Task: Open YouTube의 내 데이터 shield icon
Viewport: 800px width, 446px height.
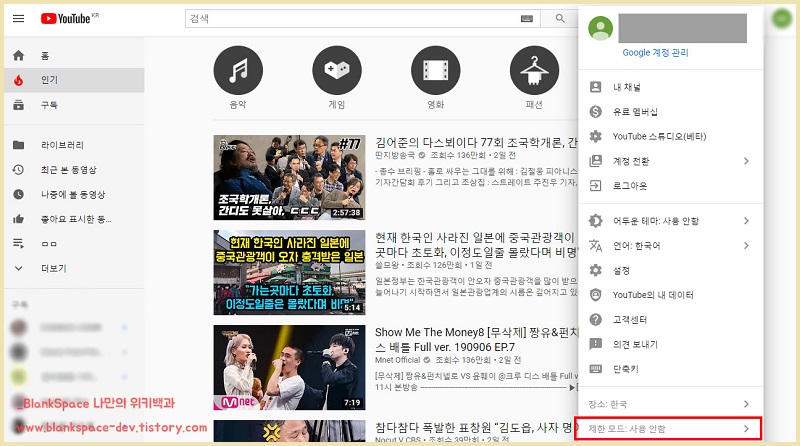Action: pos(595,294)
